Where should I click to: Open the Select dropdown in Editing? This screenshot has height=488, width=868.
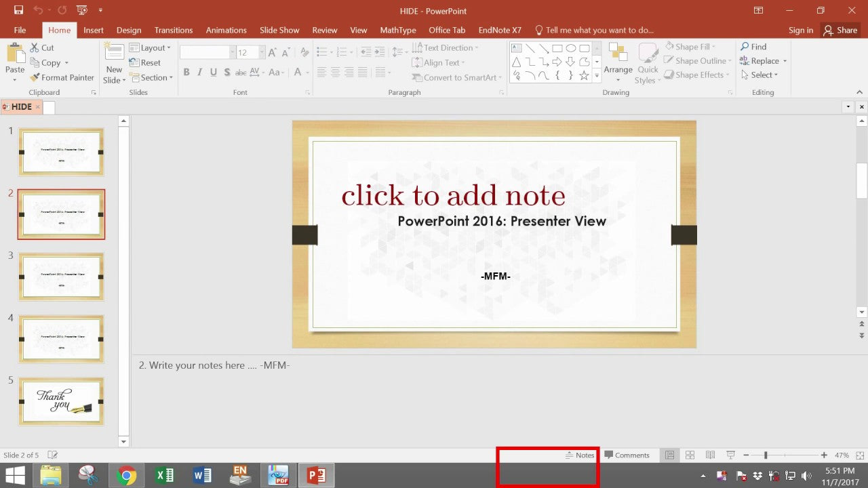coord(759,75)
